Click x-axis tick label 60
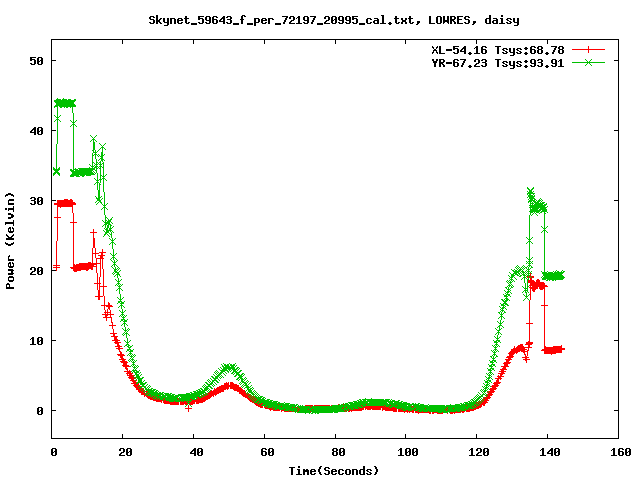The width and height of the screenshot is (640, 480). coord(267,452)
